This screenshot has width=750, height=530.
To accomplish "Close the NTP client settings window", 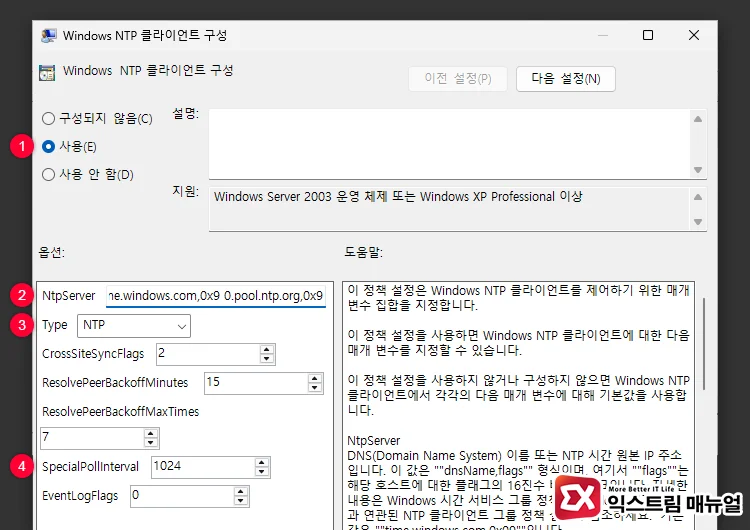I will coord(694,35).
